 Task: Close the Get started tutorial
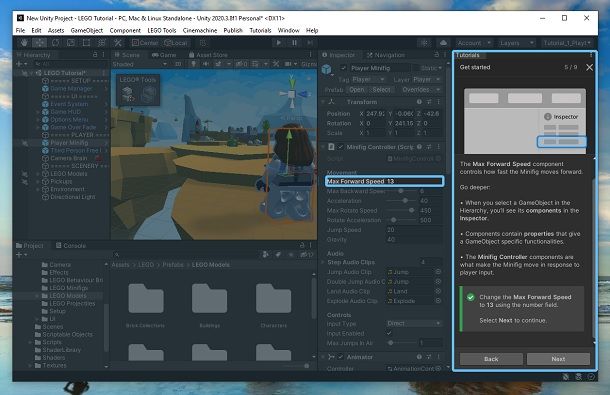(589, 67)
